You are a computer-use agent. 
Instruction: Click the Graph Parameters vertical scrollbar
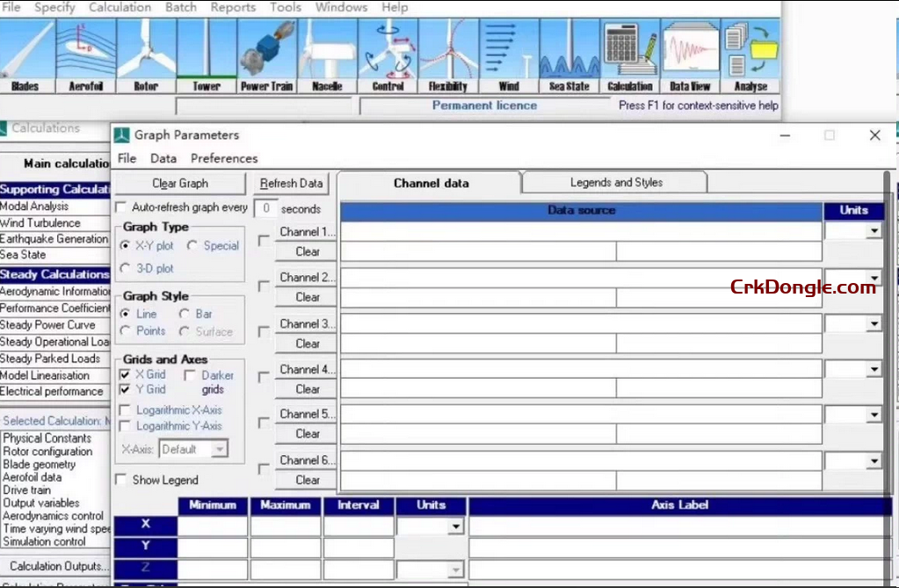point(887,352)
